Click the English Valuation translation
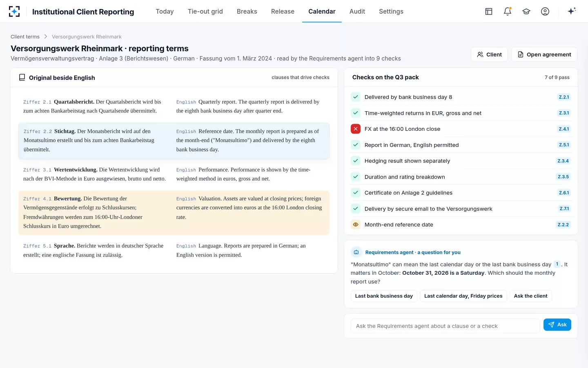Viewport: 588px width, 368px height. point(249,208)
